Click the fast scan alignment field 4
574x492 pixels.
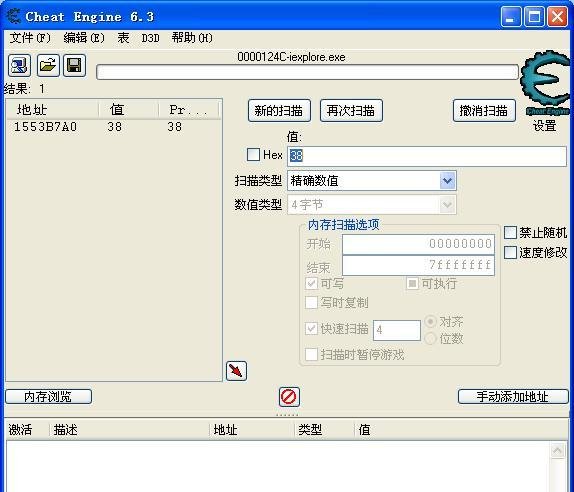397,330
